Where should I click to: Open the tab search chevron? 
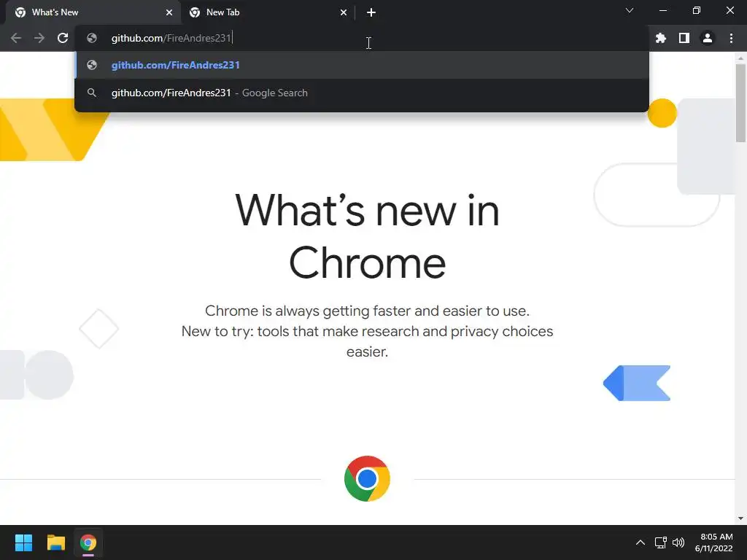630,10
